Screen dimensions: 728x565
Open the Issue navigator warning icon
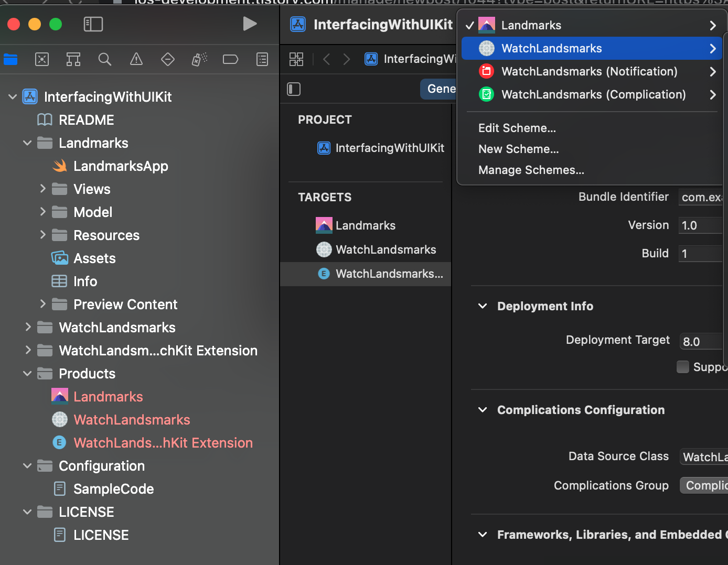tap(136, 59)
